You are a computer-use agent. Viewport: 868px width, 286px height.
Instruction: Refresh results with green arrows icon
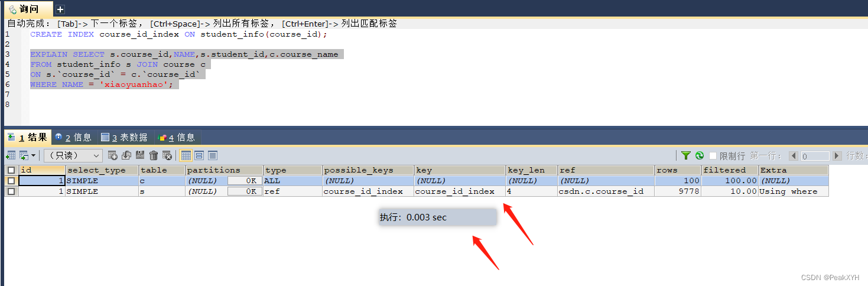click(700, 155)
